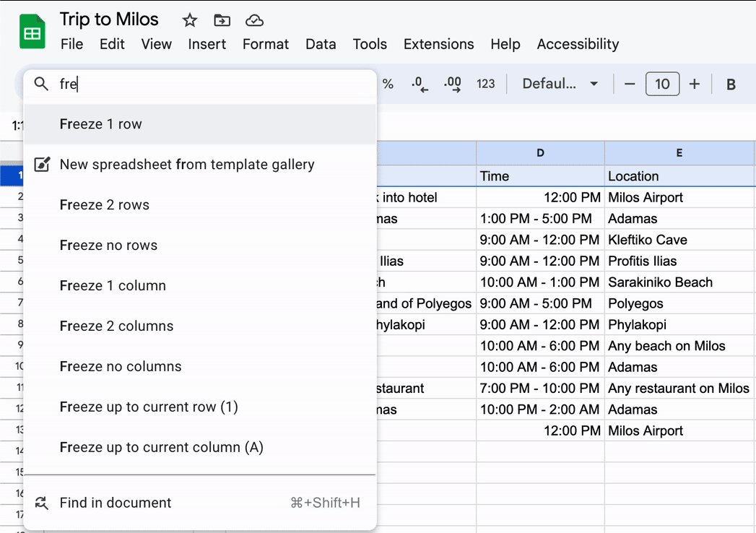Open the View menu
The image size is (756, 533).
click(x=156, y=44)
